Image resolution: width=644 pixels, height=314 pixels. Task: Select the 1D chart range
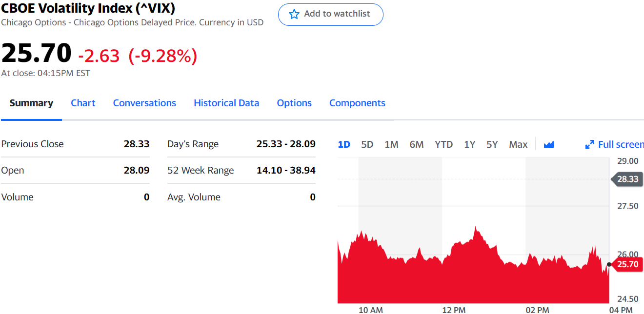point(344,144)
